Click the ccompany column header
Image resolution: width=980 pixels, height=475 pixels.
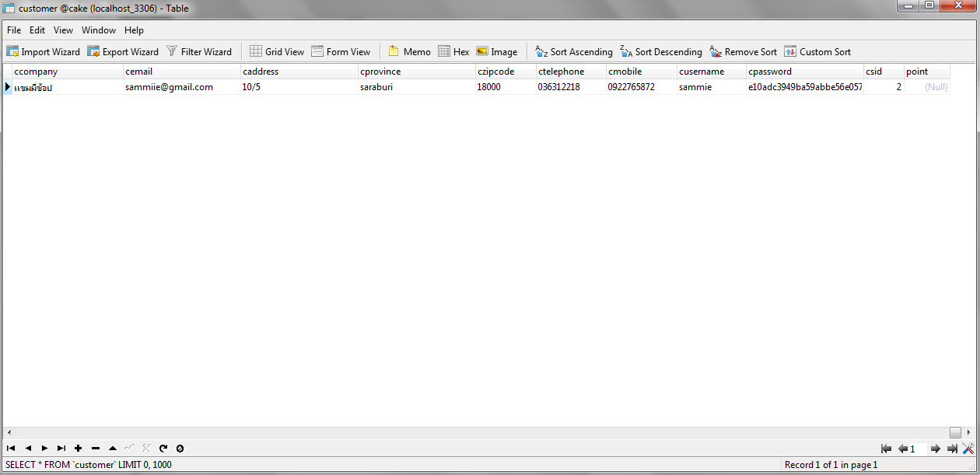click(x=68, y=72)
